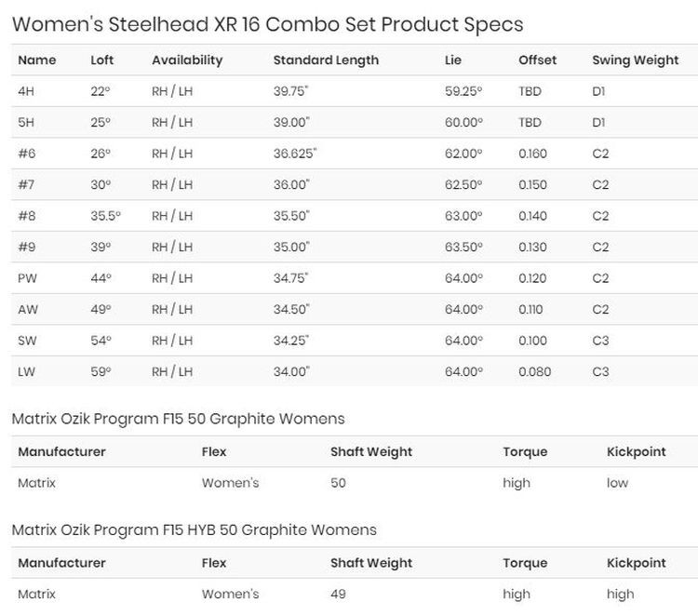Click the 54° loft value

click(x=101, y=341)
